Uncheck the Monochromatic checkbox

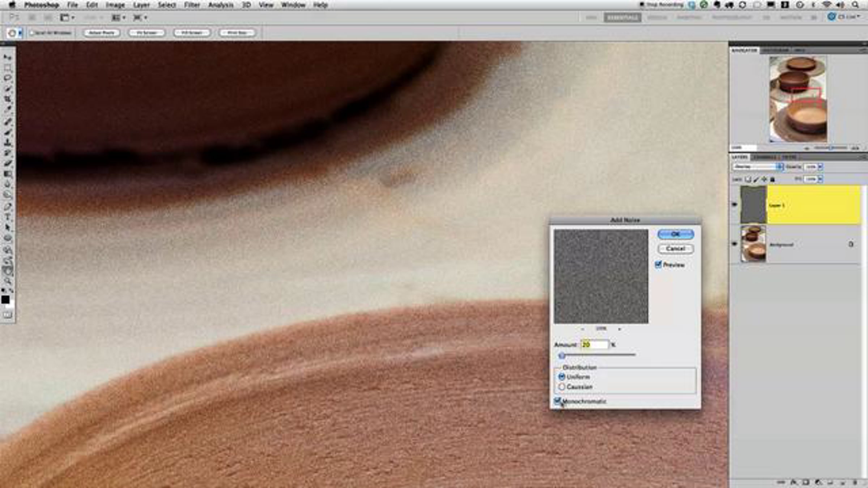pos(558,401)
